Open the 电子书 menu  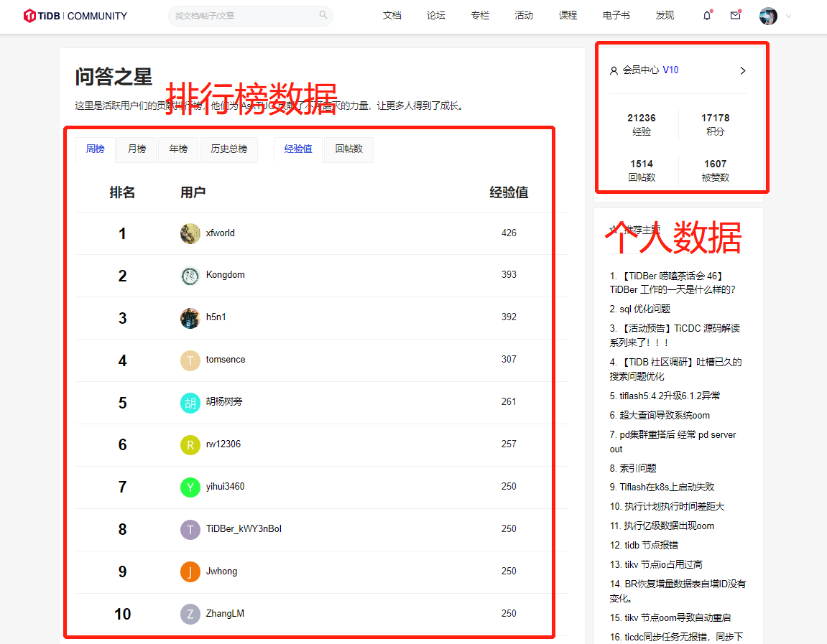tap(616, 15)
